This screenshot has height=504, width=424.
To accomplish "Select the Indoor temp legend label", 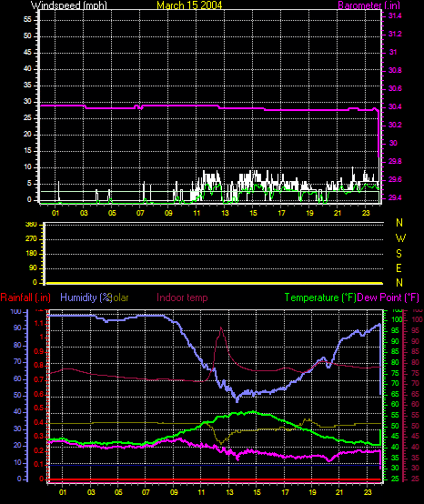I will [182, 297].
